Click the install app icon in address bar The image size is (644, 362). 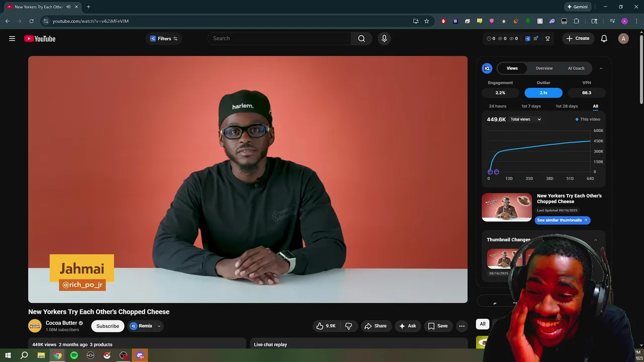point(416,21)
